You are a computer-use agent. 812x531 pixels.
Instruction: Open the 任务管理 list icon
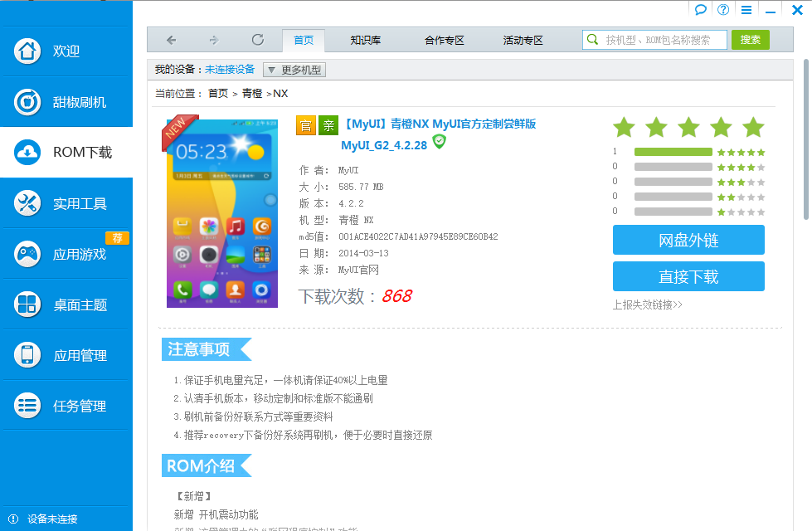[27, 406]
